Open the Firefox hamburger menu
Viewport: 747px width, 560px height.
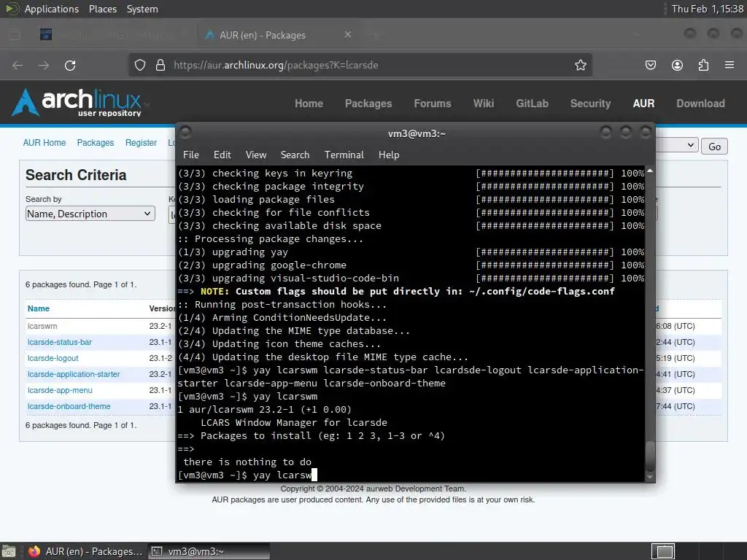pos(729,65)
